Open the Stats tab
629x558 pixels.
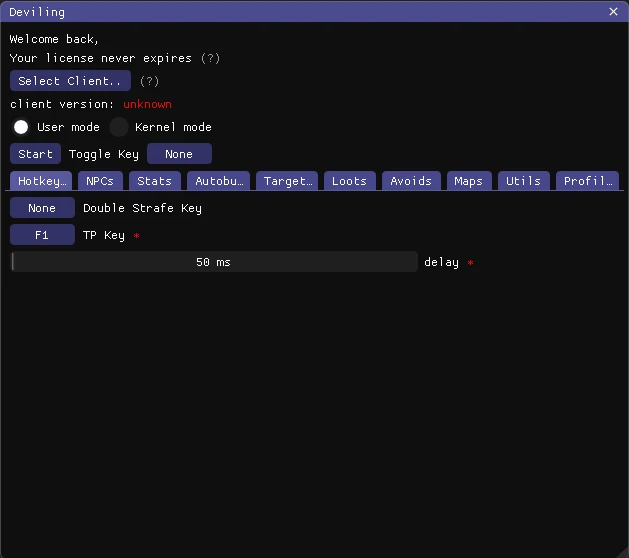point(154,181)
